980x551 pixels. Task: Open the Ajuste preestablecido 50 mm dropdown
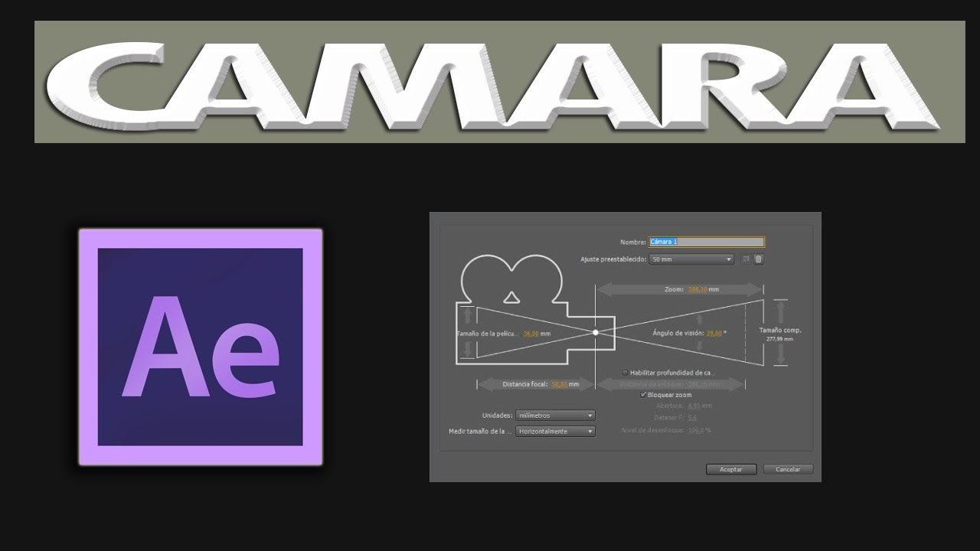(692, 259)
